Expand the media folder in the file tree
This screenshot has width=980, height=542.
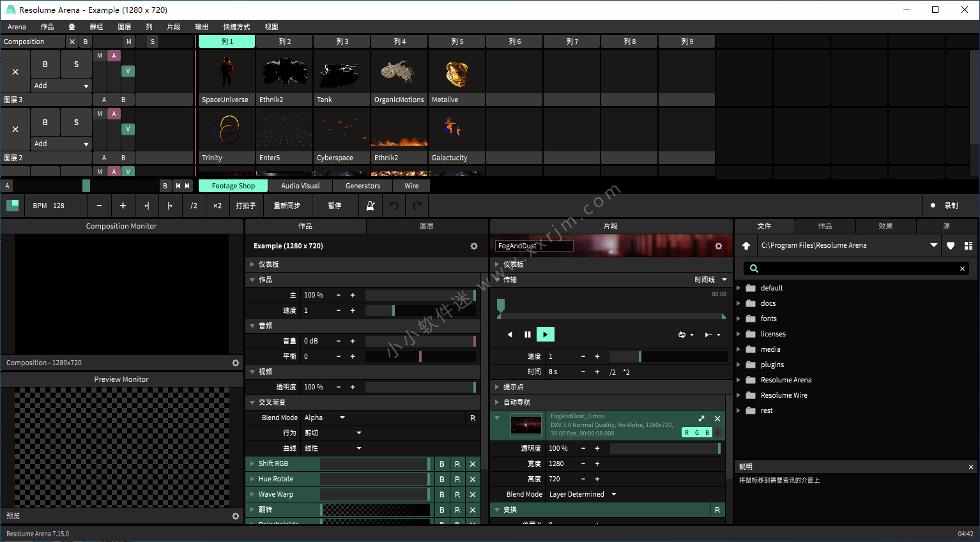click(739, 349)
